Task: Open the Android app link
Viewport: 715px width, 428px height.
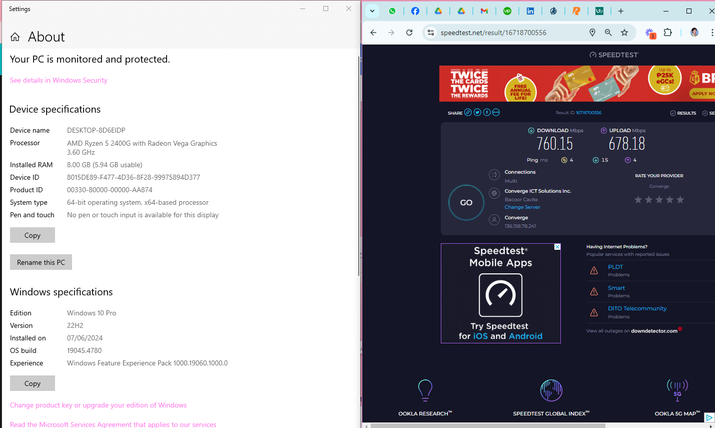Action: [525, 336]
